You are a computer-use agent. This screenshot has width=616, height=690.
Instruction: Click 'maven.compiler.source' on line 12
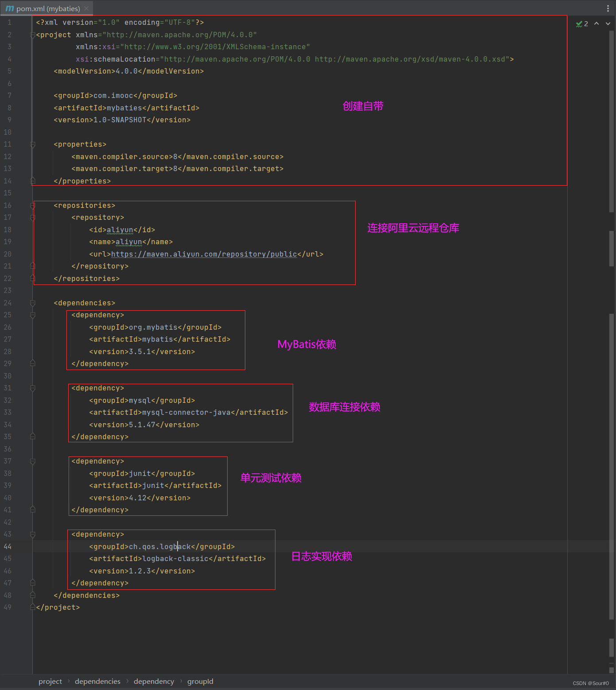(122, 157)
